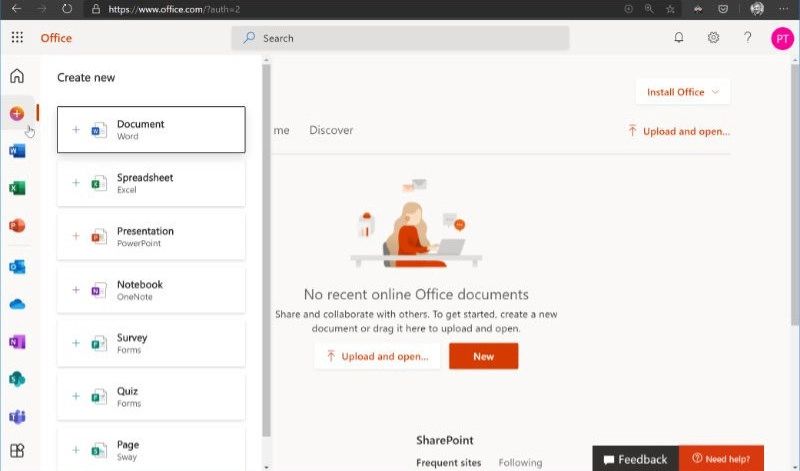Create a new Word Document
Screen dimensions: 800x471
point(151,130)
